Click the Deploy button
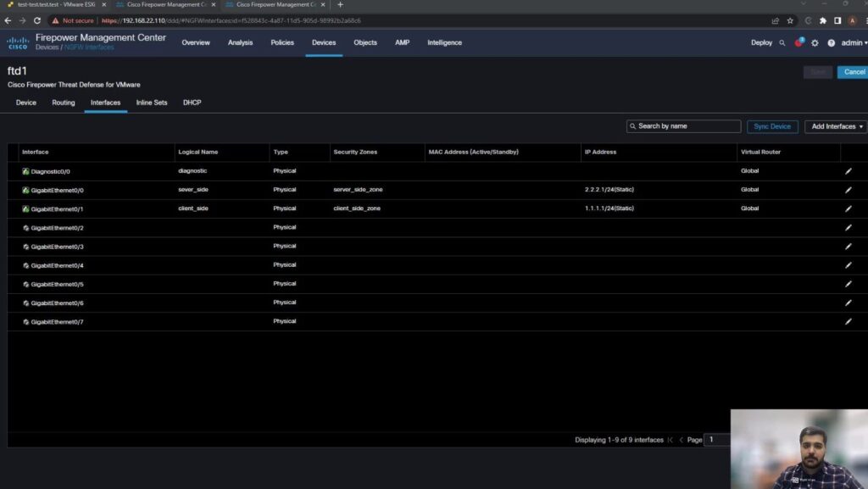Viewport: 868px width, 489px height. (x=761, y=42)
